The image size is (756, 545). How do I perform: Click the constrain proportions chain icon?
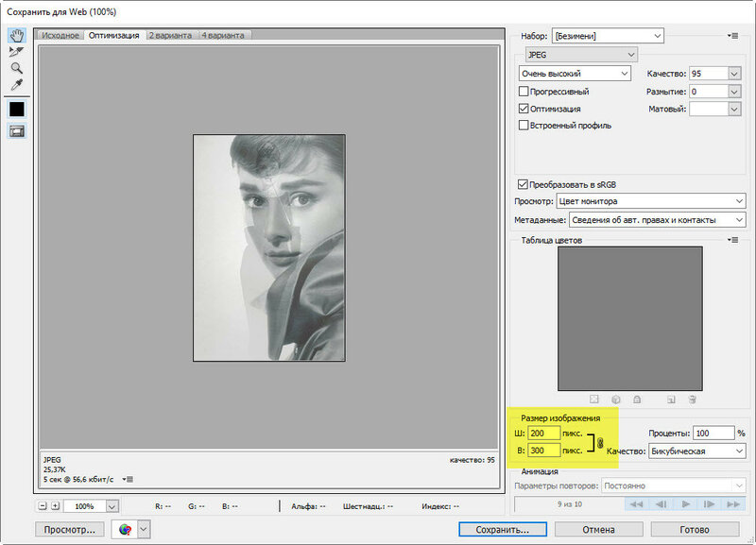pyautogui.click(x=599, y=443)
